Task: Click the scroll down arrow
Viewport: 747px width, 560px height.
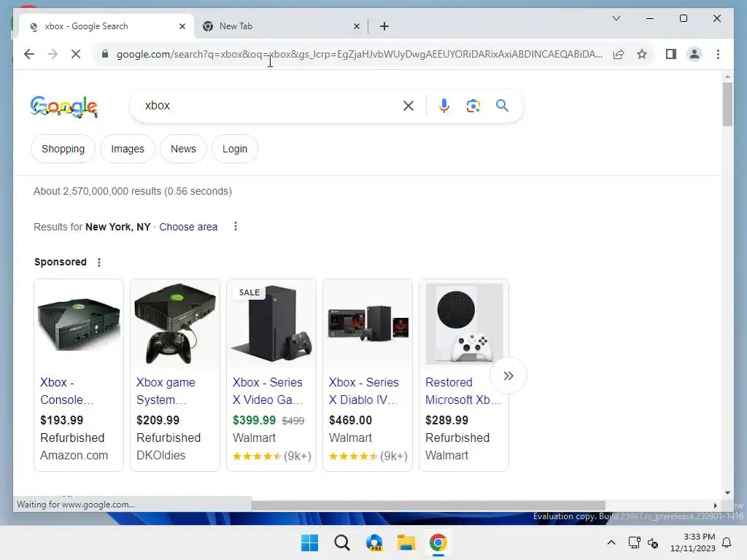Action: (727, 493)
